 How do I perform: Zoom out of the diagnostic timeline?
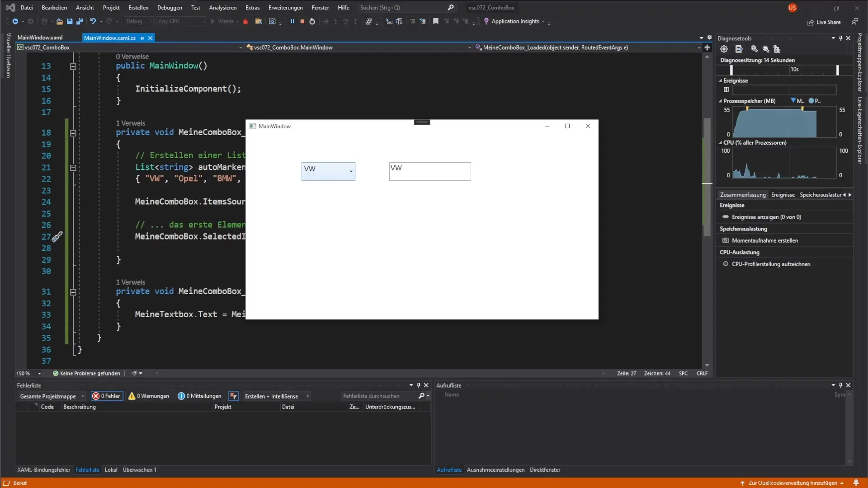(x=766, y=49)
